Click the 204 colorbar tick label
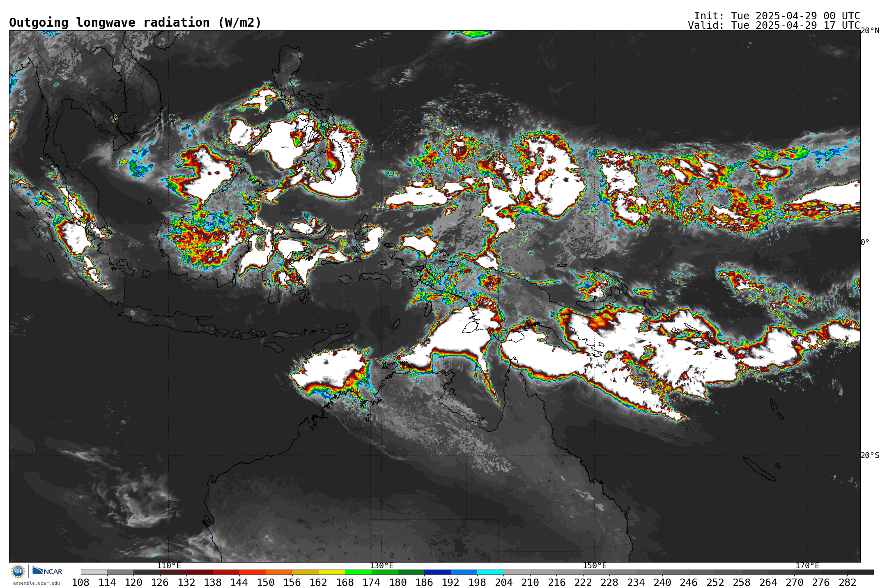Screen dimensions: 887x588 [x=503, y=583]
